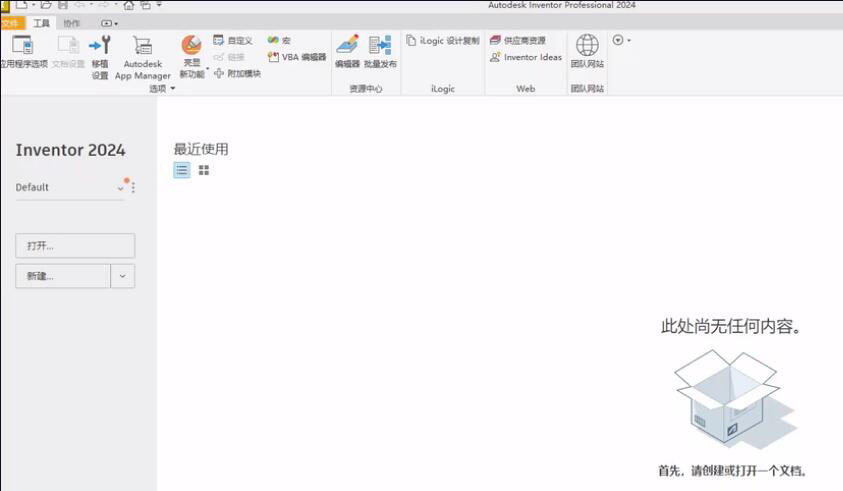The image size is (843, 491).
Task: Expand the 选项 panel dropdown
Action: pyautogui.click(x=173, y=88)
